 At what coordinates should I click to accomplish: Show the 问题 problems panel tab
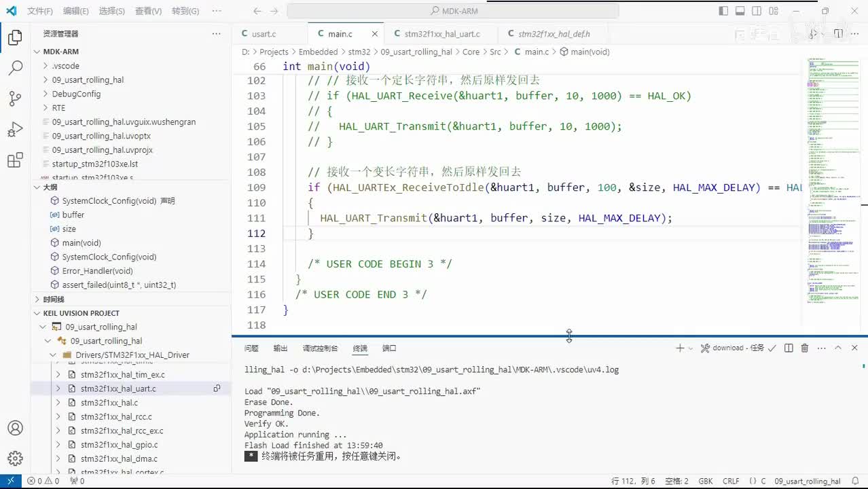[251, 348]
